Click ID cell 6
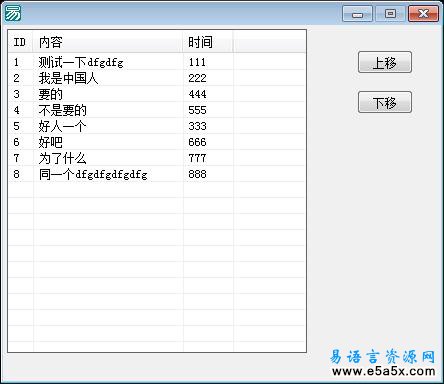This screenshot has width=444, height=384. point(16,142)
